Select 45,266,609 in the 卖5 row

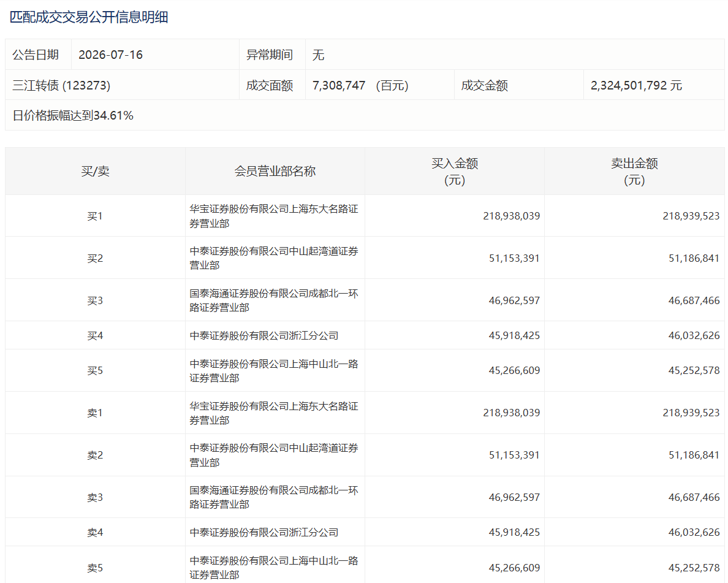pos(514,568)
